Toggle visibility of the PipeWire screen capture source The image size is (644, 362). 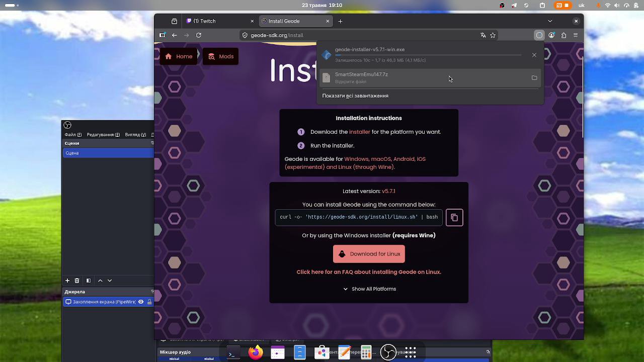(x=141, y=302)
